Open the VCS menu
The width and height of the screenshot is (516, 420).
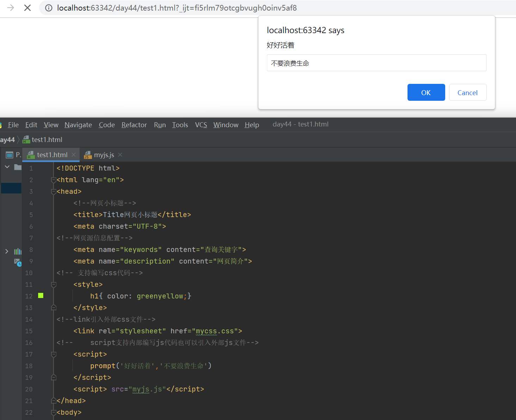tap(201, 125)
